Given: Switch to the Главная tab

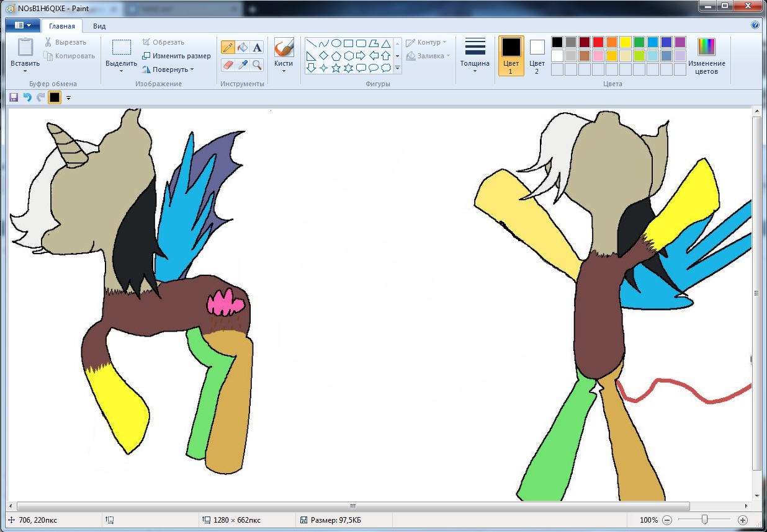Looking at the screenshot, I should [x=62, y=26].
